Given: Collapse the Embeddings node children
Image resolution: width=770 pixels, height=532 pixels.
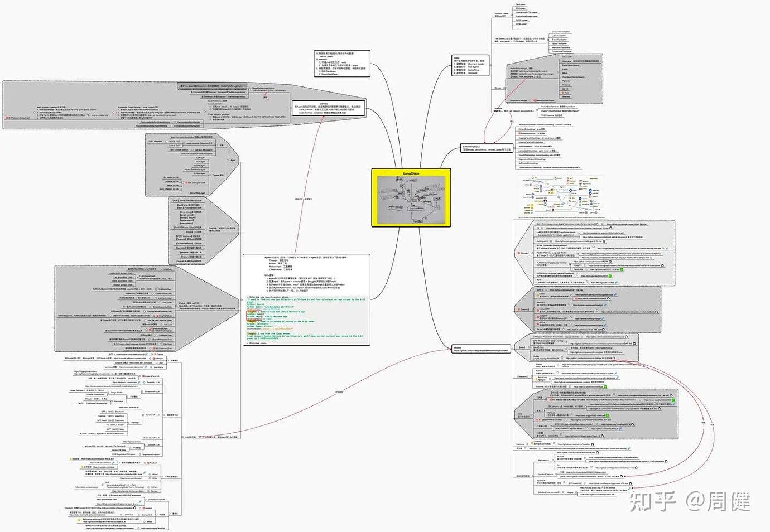Looking at the screenshot, I should tap(514, 149).
